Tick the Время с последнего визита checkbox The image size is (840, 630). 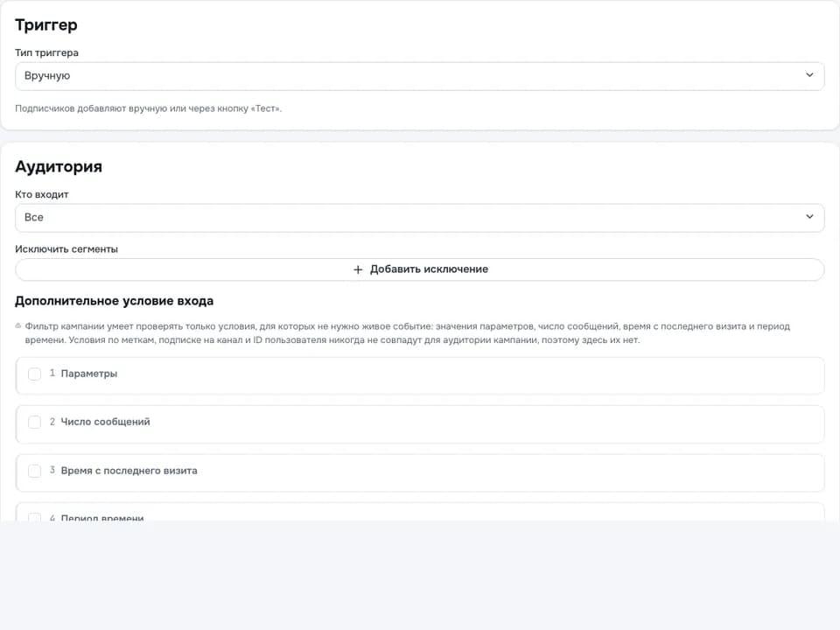34,471
